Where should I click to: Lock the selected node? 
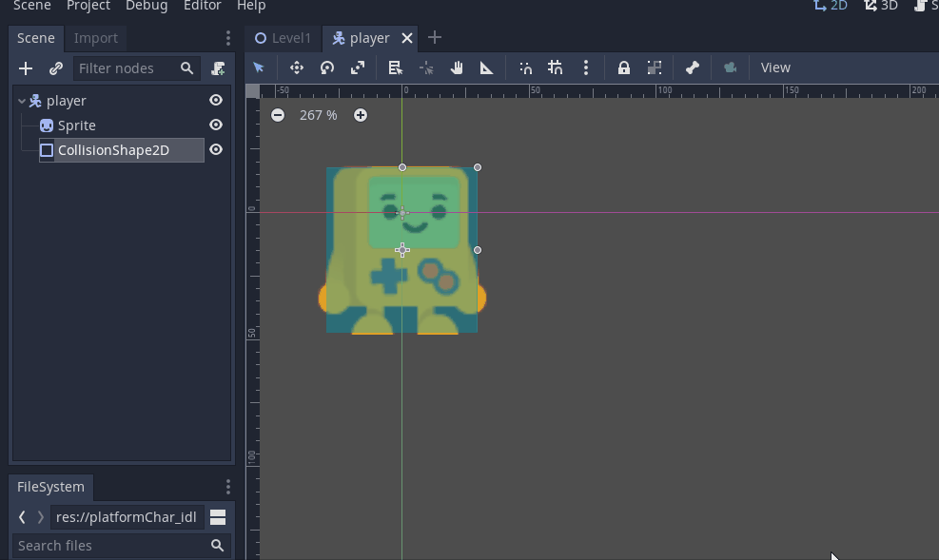click(623, 68)
